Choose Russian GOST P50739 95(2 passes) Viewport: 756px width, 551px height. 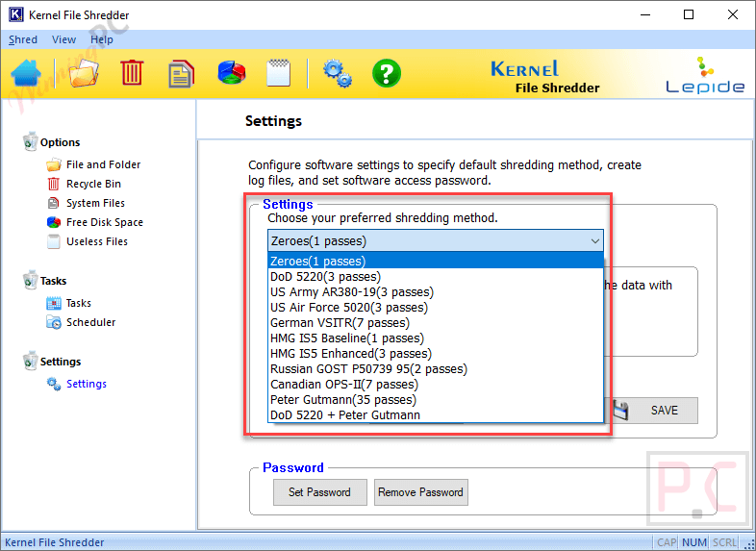(436, 369)
